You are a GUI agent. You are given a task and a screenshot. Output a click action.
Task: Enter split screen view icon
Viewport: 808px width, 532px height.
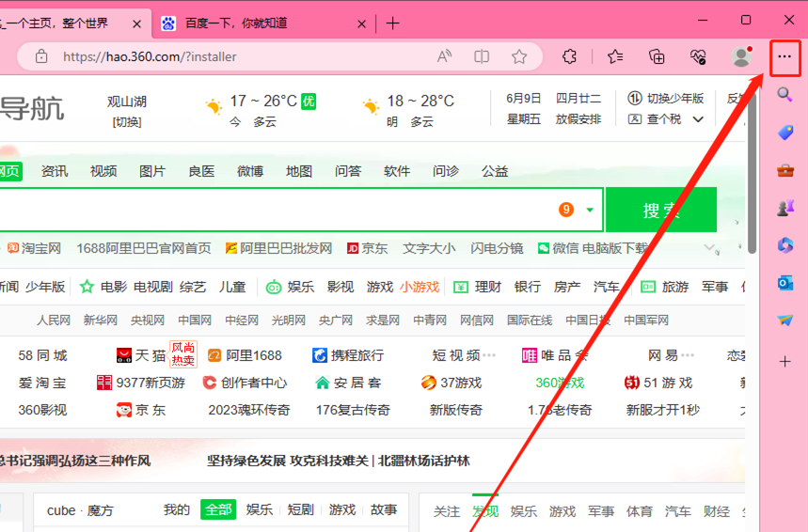pos(482,56)
